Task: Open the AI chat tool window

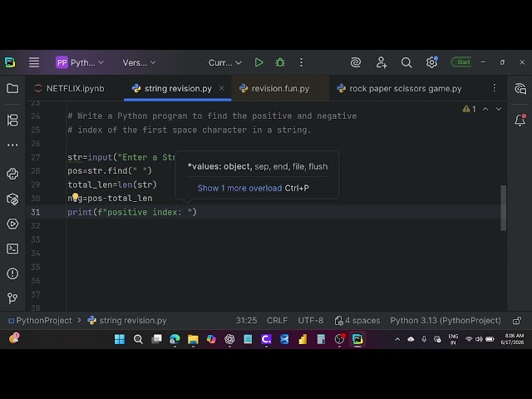Action: click(x=520, y=89)
